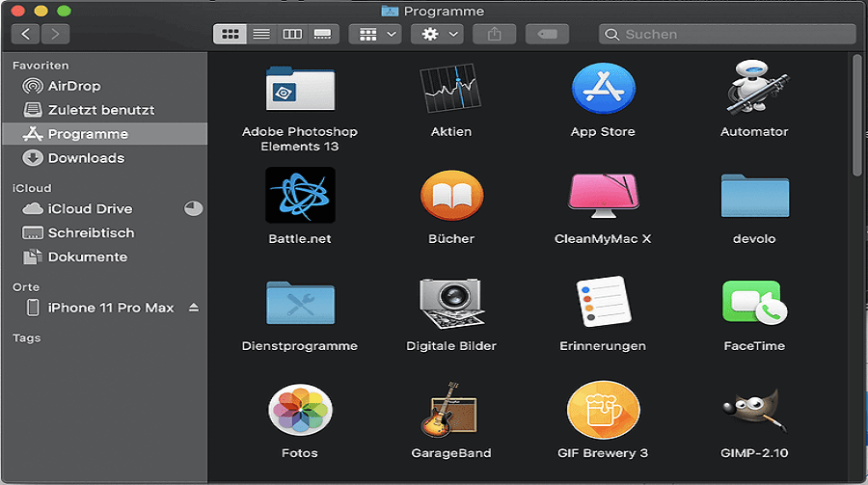Launch the CleanMyMac X icon

click(x=604, y=196)
